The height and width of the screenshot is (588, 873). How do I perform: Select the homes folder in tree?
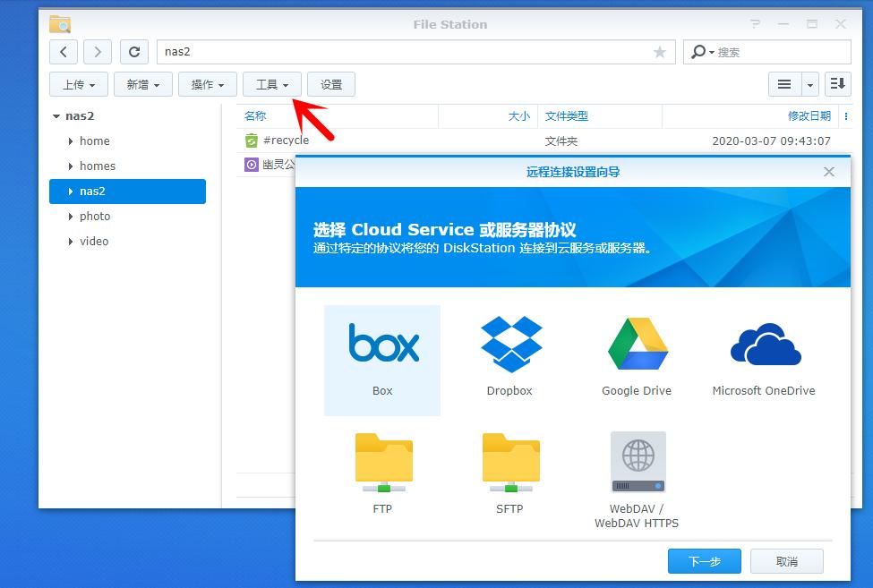(x=98, y=166)
